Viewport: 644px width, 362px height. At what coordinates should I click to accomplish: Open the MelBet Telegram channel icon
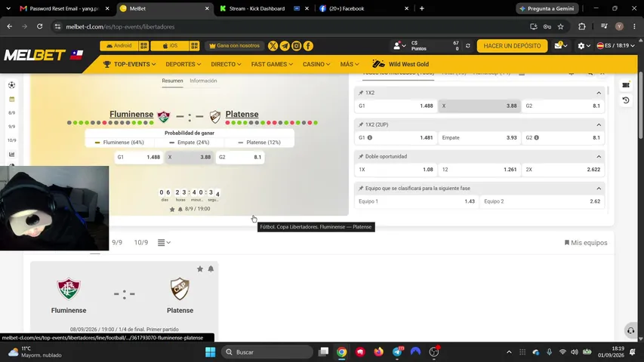pos(285,46)
